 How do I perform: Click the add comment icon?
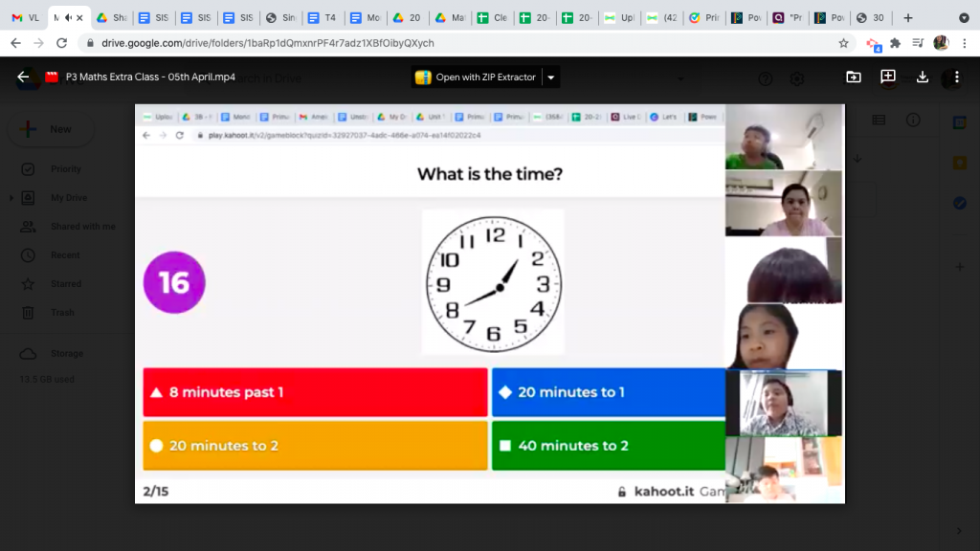[x=888, y=77]
